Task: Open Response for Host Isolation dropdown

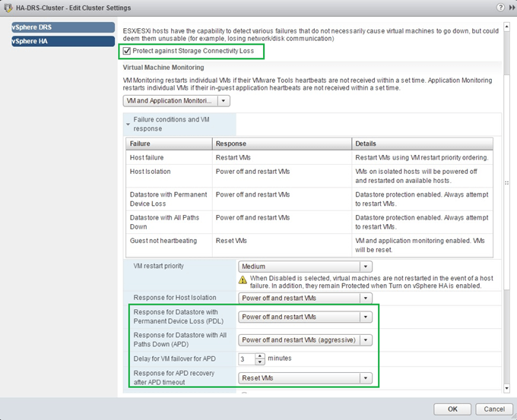Action: [x=305, y=298]
